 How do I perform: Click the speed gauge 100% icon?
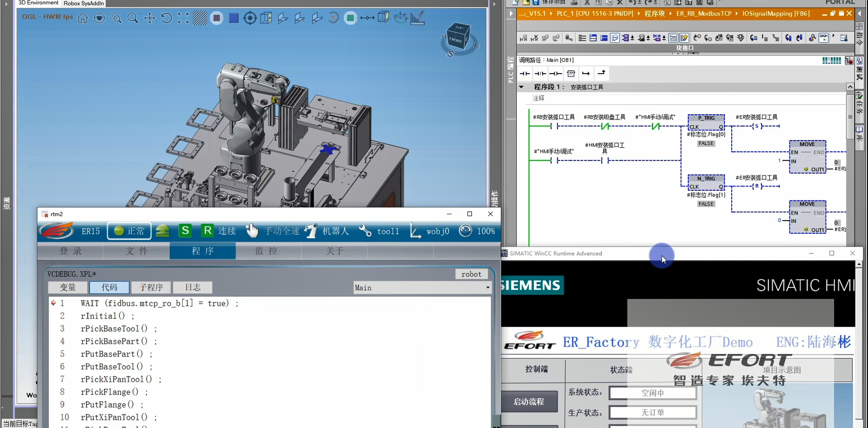466,231
